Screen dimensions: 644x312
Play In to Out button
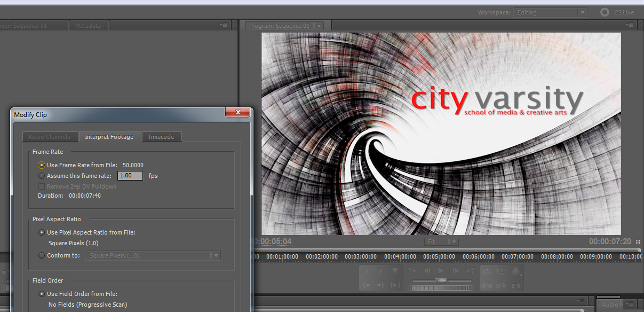[395, 285]
